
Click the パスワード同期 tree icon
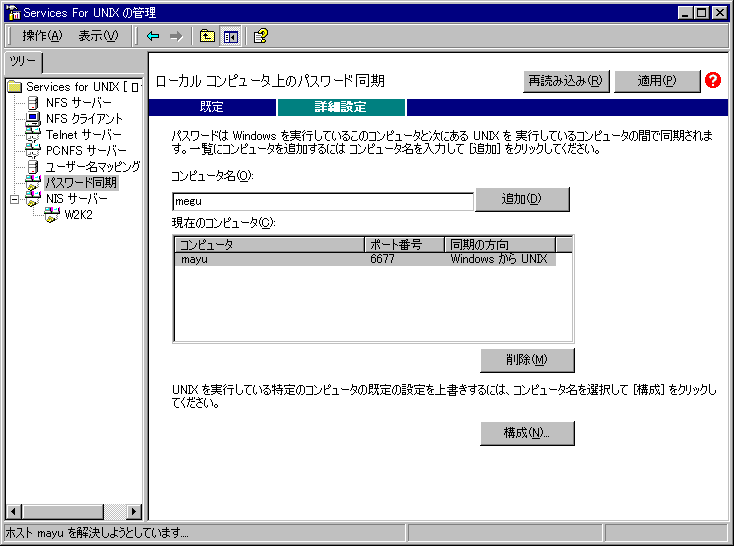point(33,183)
